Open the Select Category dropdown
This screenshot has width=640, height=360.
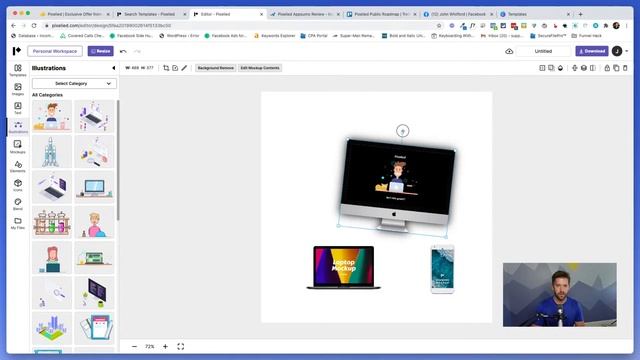tap(74, 83)
